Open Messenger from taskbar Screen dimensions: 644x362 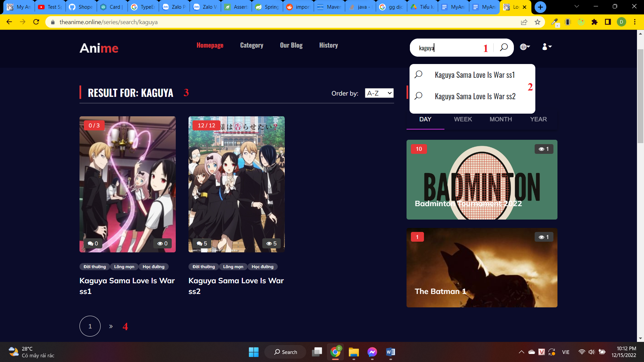click(x=372, y=352)
